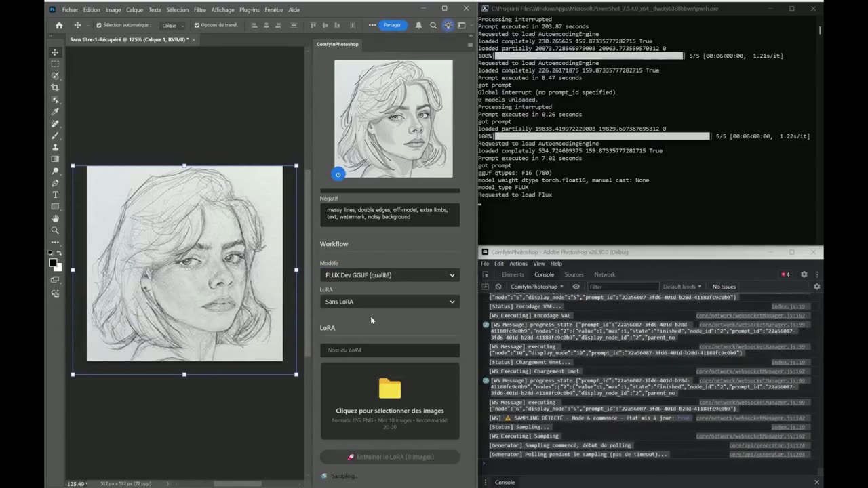868x488 pixels.
Task: Open the Filtre menu
Action: pyautogui.click(x=200, y=10)
